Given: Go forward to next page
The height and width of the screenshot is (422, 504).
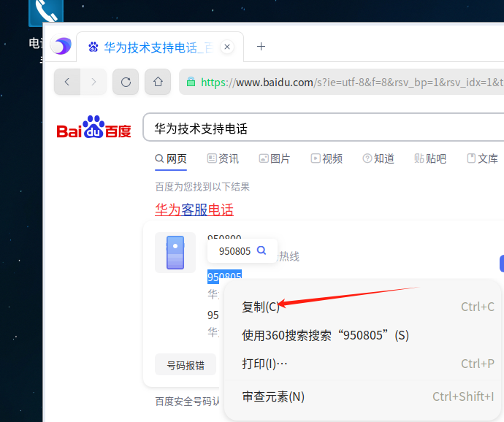Looking at the screenshot, I should pos(93,82).
